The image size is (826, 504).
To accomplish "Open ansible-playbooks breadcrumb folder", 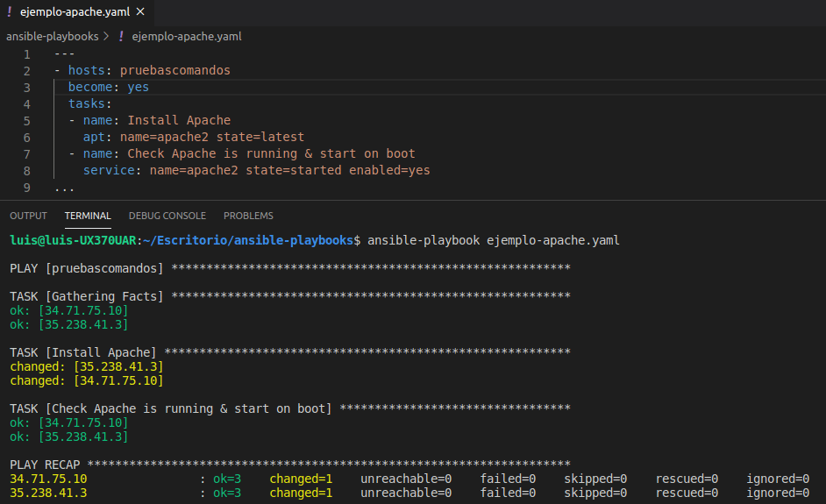I will (52, 36).
